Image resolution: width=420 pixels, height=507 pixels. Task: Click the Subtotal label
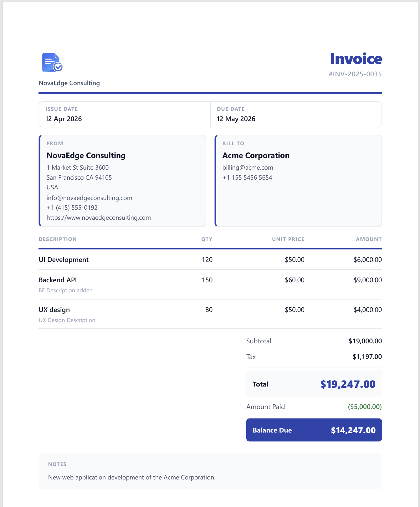pyautogui.click(x=259, y=341)
